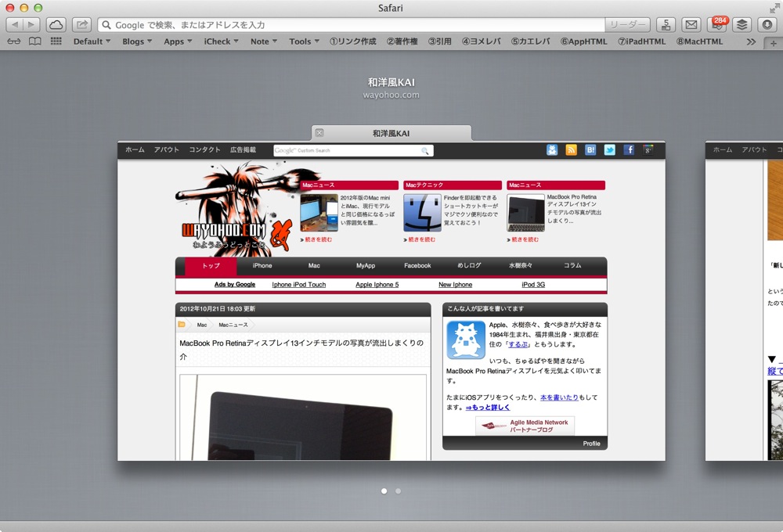The height and width of the screenshot is (532, 783).
Task: Expand the Apps bookmarks folder
Action: coord(178,41)
